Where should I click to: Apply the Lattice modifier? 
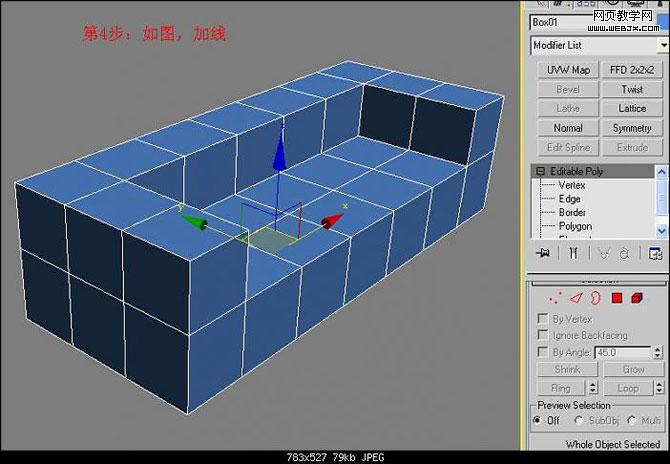pos(632,109)
